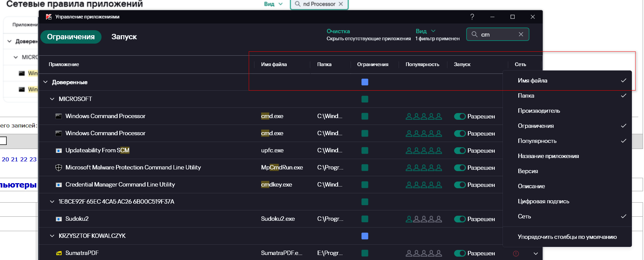Open the Вид dropdown in background window
The width and height of the screenshot is (644, 260).
273,4
